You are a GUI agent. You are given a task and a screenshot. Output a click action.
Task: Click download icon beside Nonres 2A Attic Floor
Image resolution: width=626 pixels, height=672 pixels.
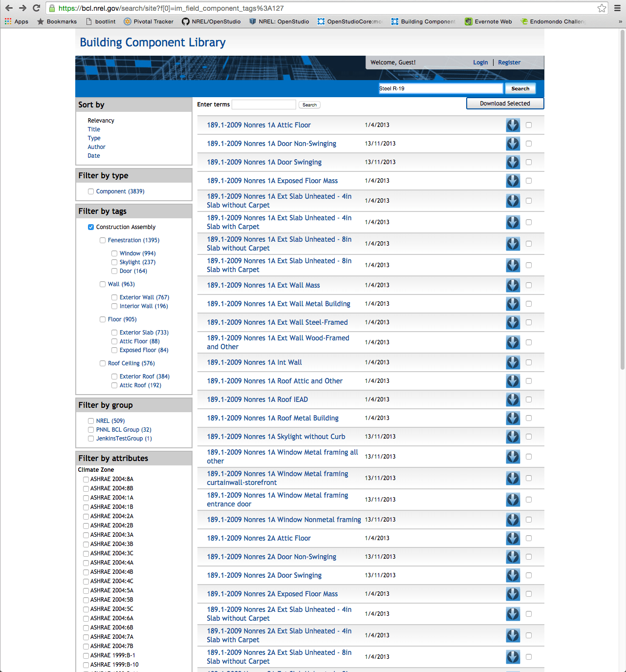[513, 538]
